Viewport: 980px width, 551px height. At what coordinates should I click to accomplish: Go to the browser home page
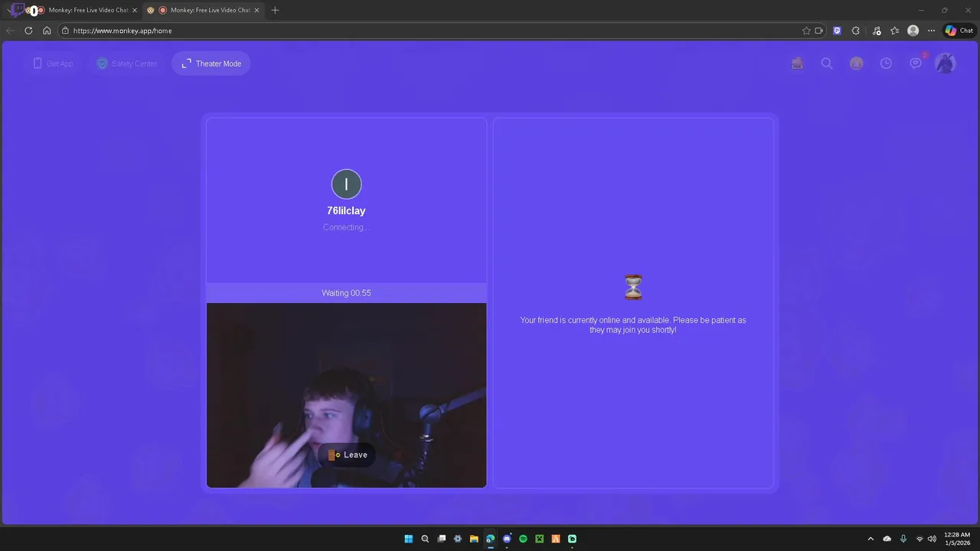click(47, 31)
